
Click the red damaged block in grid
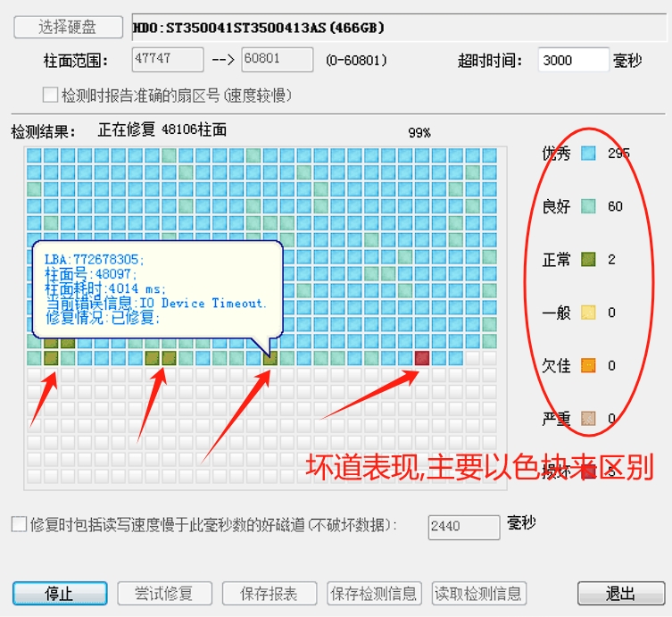click(422, 358)
